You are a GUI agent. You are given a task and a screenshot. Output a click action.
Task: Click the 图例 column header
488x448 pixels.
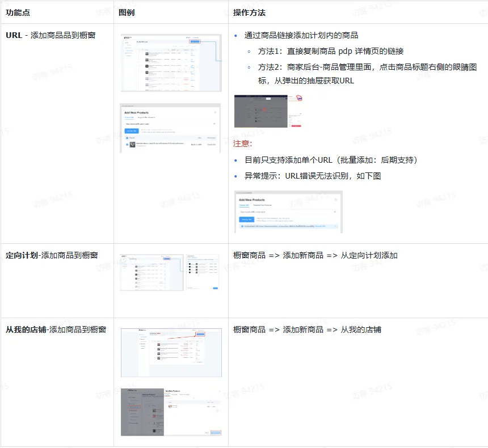(127, 12)
